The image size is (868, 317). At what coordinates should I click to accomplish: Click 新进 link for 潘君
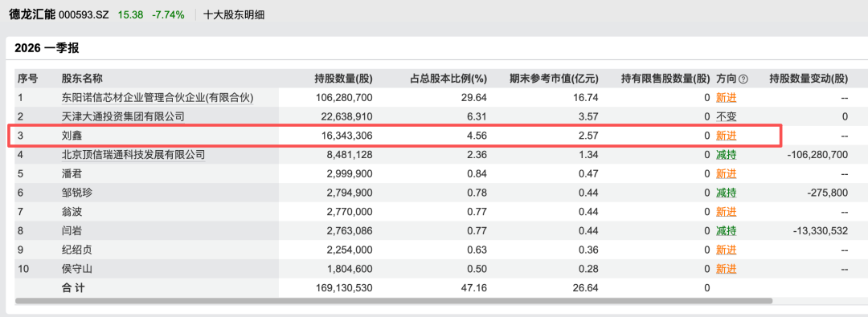point(727,173)
